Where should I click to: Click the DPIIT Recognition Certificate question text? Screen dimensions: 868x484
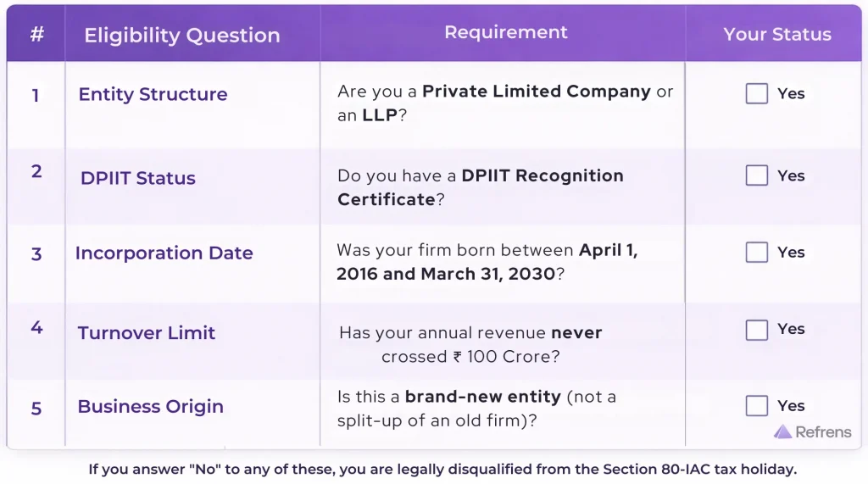[x=480, y=187]
